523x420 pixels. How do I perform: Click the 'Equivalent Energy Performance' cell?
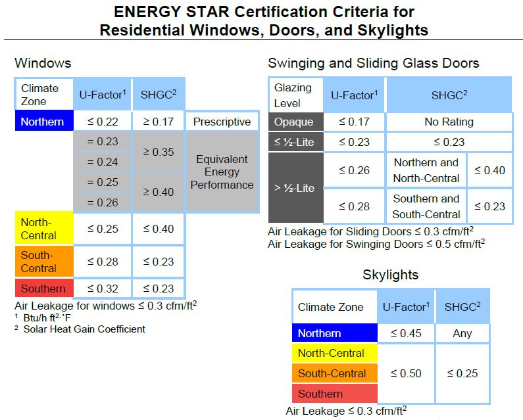(x=222, y=172)
